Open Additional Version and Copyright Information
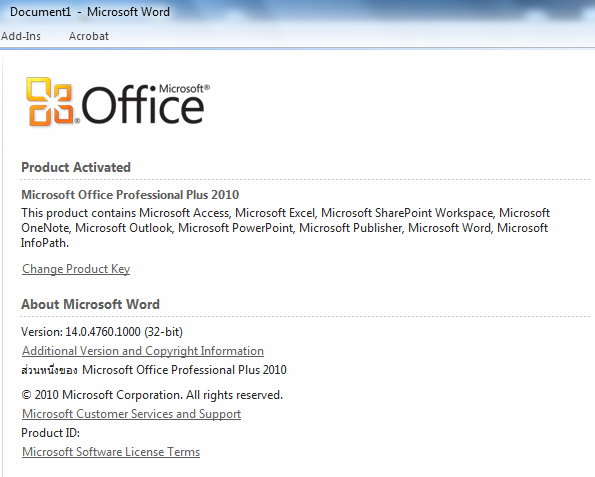 tap(143, 351)
